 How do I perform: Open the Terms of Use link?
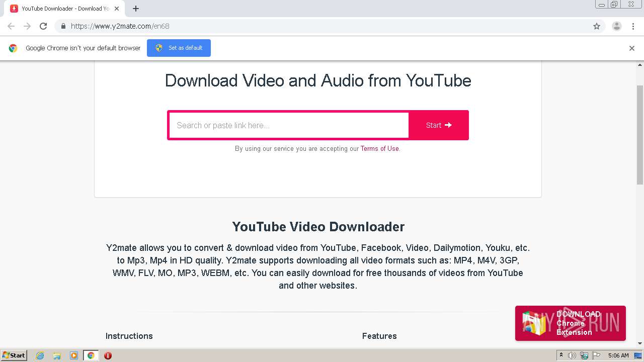click(379, 149)
